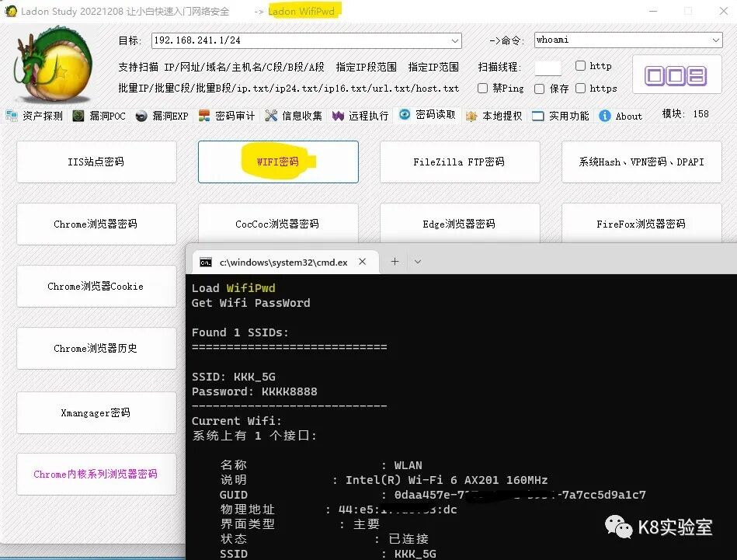Click the 信息收集 tools icon
Screen dimensions: 737x560
click(x=271, y=116)
